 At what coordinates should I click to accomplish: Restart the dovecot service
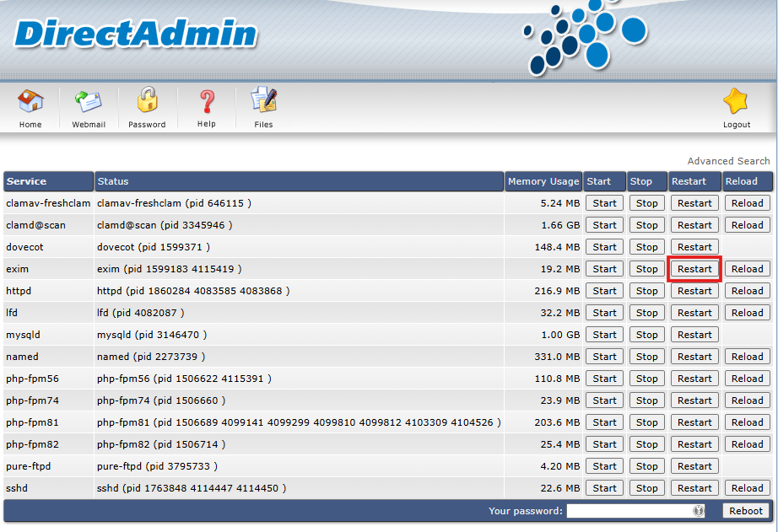point(694,247)
